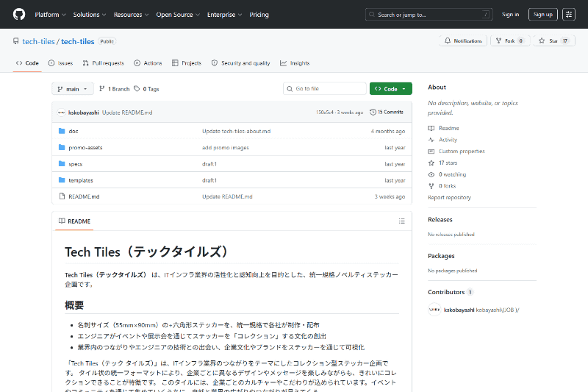Click the doc folder icon
Screen dimensions: 588x392
(62, 131)
